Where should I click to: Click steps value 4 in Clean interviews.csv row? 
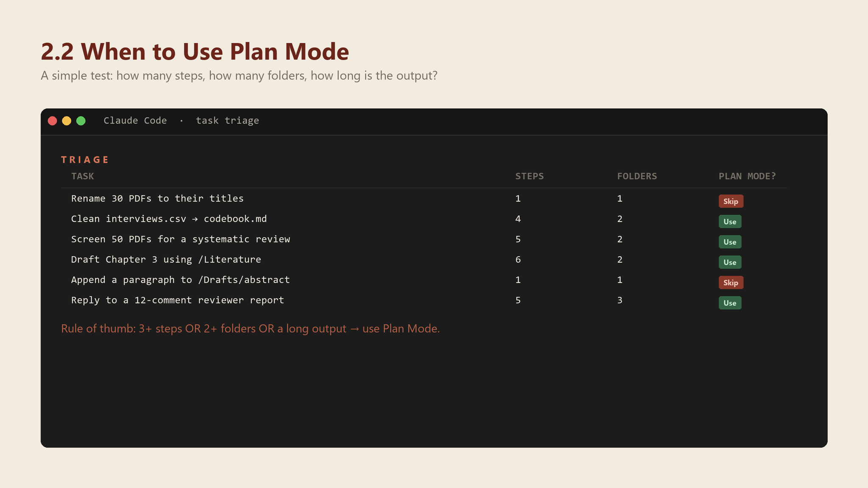(x=518, y=219)
